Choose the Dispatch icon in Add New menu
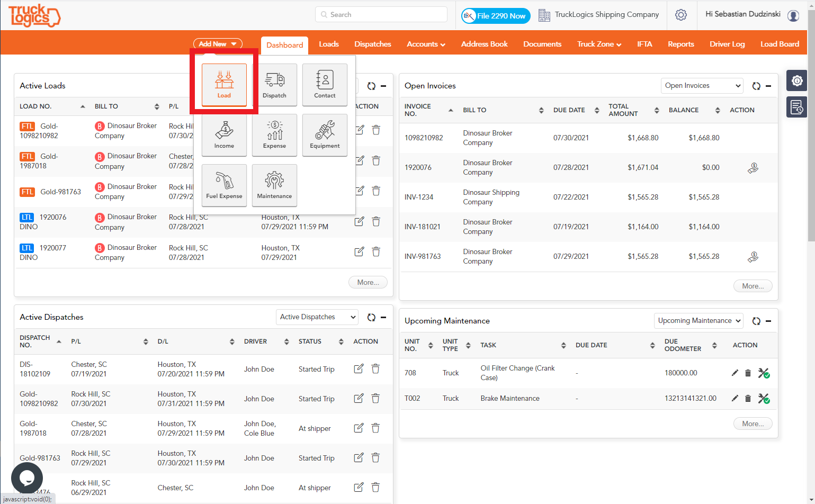The image size is (815, 504). (x=274, y=85)
